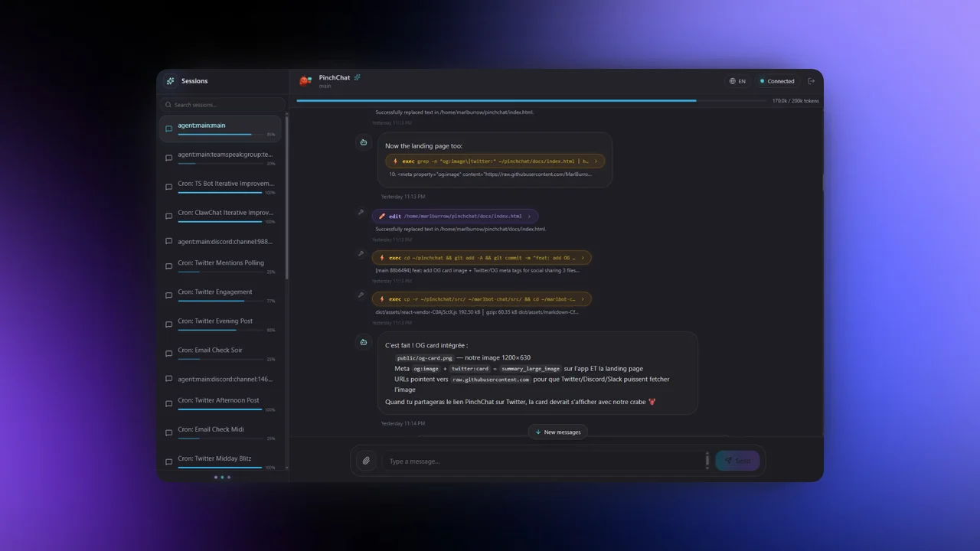Click the agent:main:main 85% usage bar
The image size is (980, 551).
coord(220,134)
